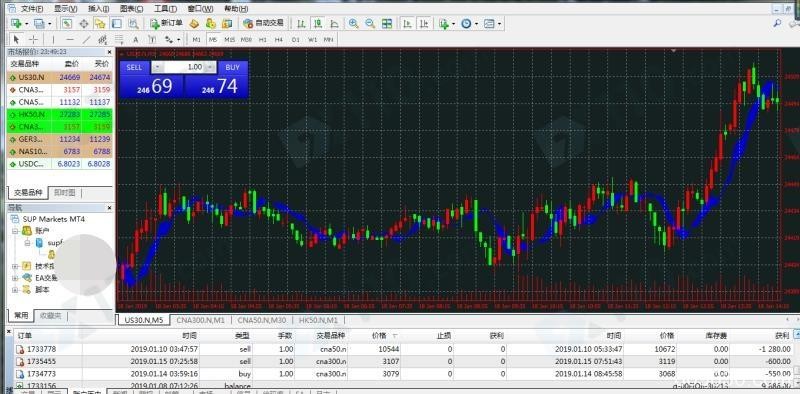The width and height of the screenshot is (800, 394).
Task: Click the zoom in magnifier icon
Action: coord(353,23)
